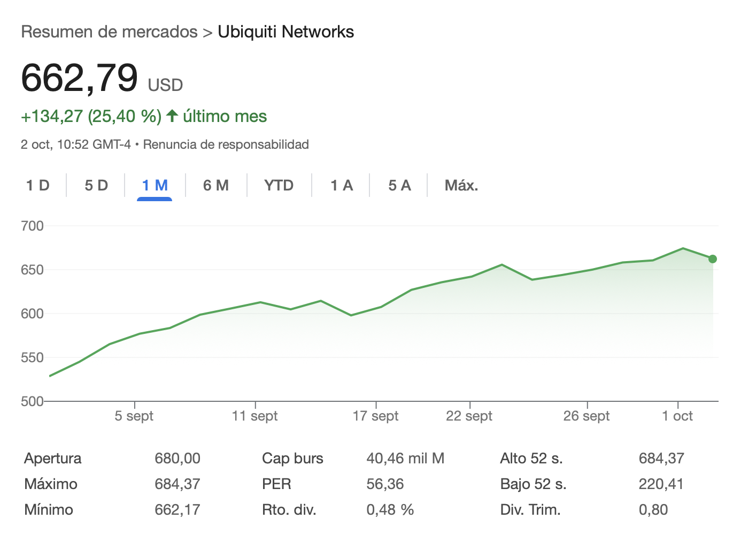Click the Alto 52 s. label
The width and height of the screenshot is (756, 534).
(531, 459)
